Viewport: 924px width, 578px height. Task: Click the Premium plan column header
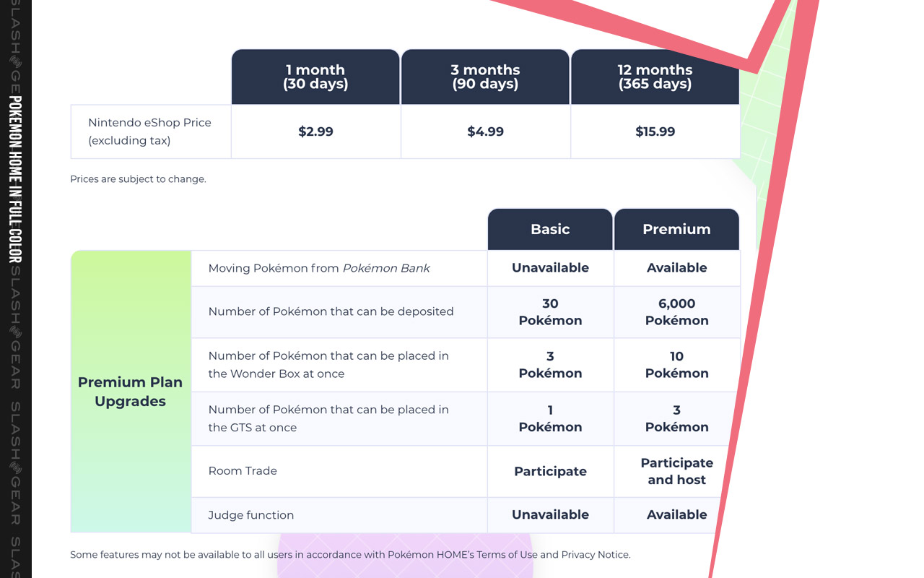click(x=676, y=229)
